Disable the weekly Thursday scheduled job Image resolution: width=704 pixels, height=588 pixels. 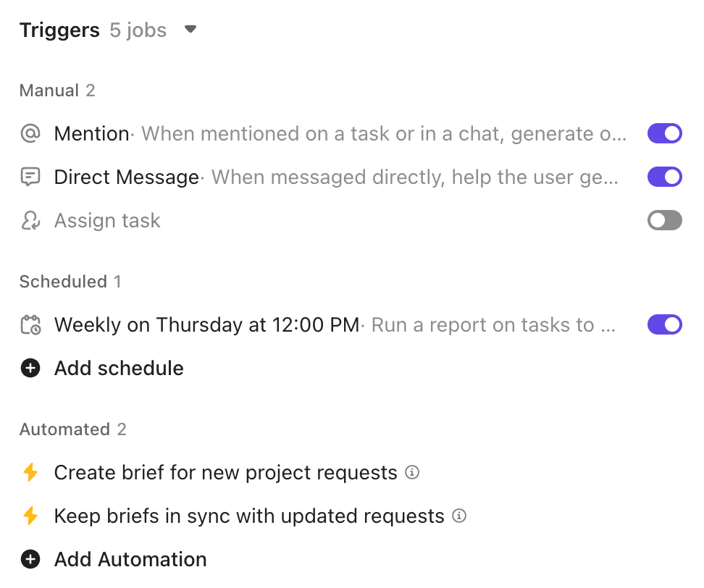[664, 324]
